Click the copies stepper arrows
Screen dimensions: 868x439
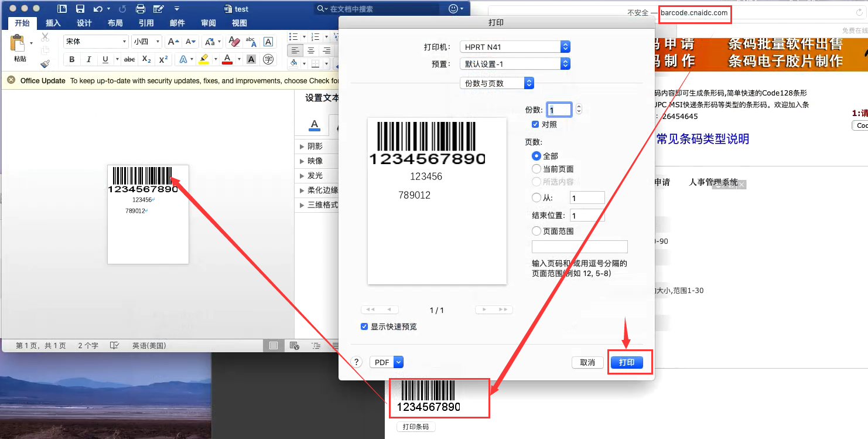pyautogui.click(x=579, y=109)
